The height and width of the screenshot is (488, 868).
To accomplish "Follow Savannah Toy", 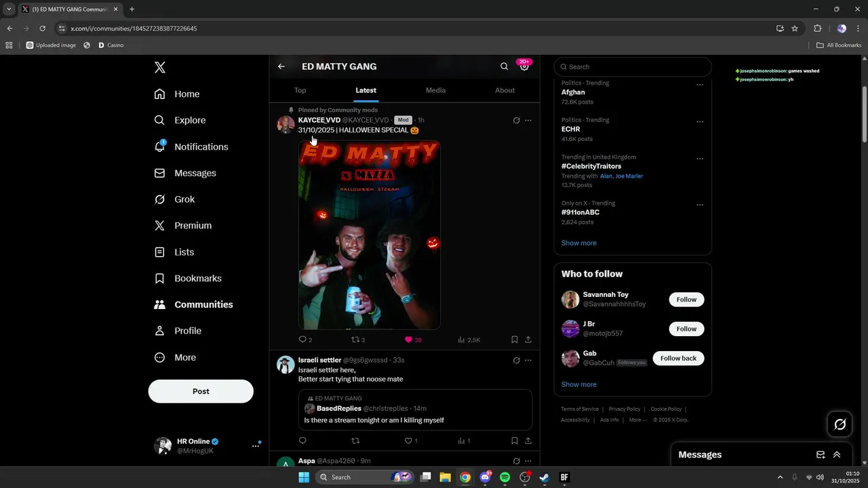I will pyautogui.click(x=686, y=300).
